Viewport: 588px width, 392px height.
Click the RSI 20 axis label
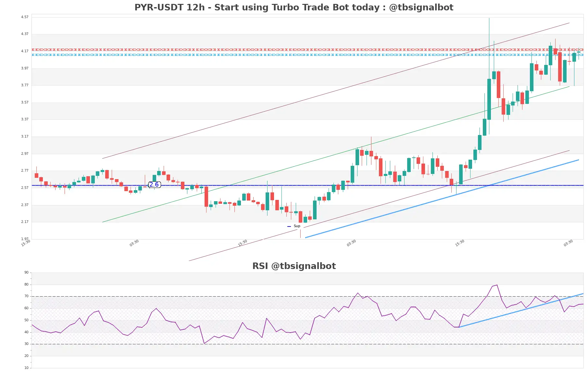26,356
